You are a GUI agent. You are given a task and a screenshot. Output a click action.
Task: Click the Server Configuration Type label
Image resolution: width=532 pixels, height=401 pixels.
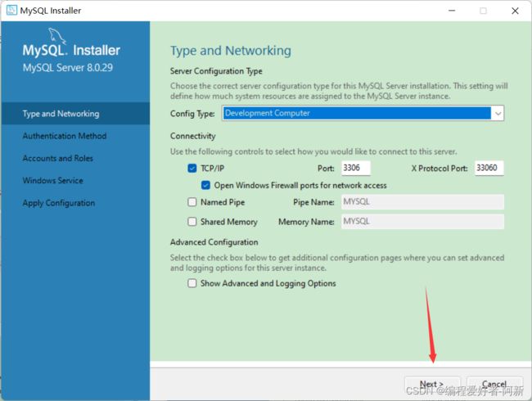click(x=216, y=71)
